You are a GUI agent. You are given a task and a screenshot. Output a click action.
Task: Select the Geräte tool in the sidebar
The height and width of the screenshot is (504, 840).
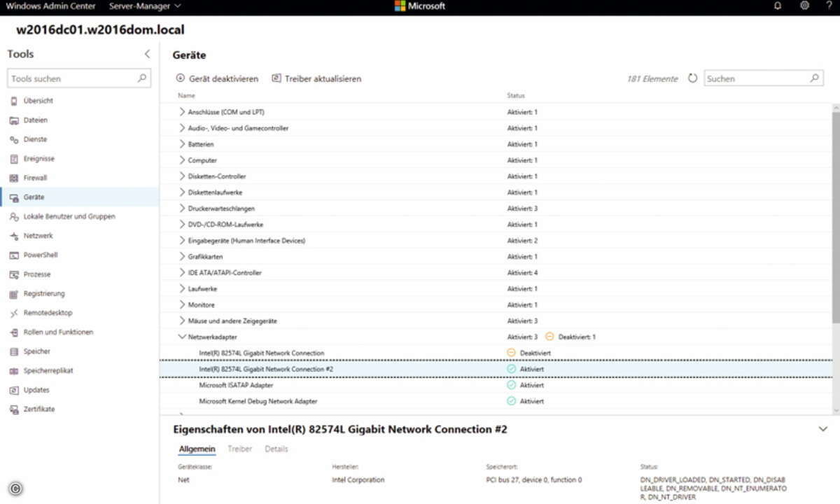pyautogui.click(x=80, y=197)
